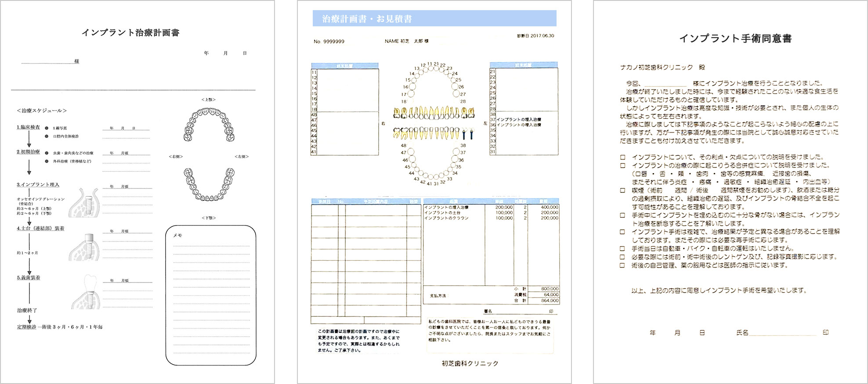Tick the checkbox for 十分な骨がない場合
Image resolution: width=868 pixels, height=384 pixels.
tap(622, 215)
